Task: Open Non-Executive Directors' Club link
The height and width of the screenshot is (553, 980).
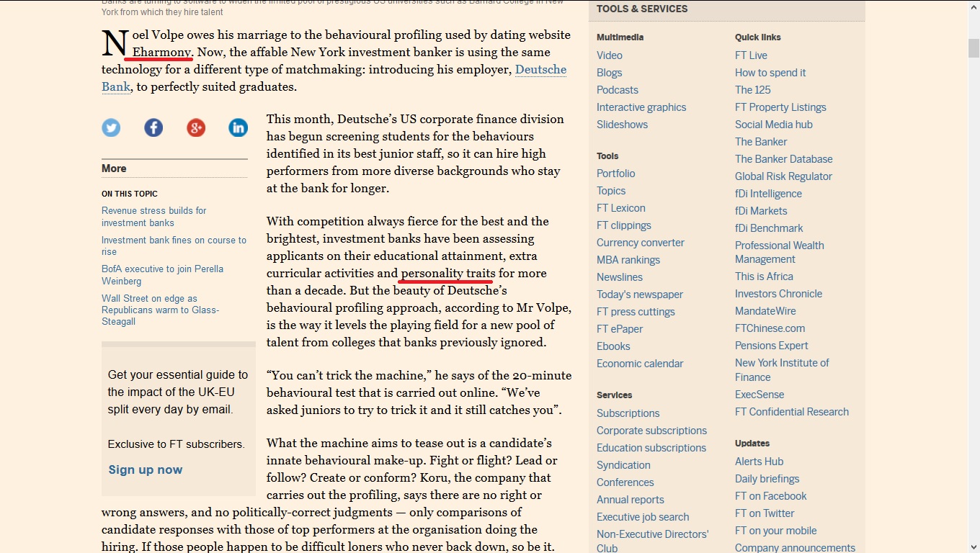Action: tap(653, 541)
